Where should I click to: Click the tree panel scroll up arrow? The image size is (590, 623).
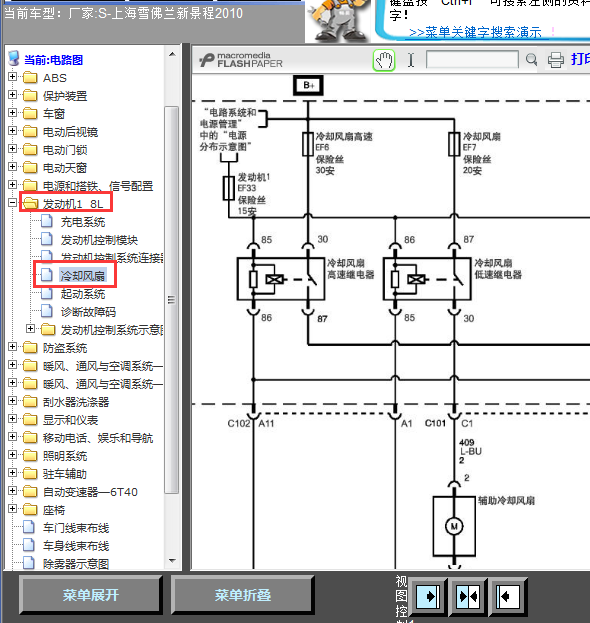(172, 54)
